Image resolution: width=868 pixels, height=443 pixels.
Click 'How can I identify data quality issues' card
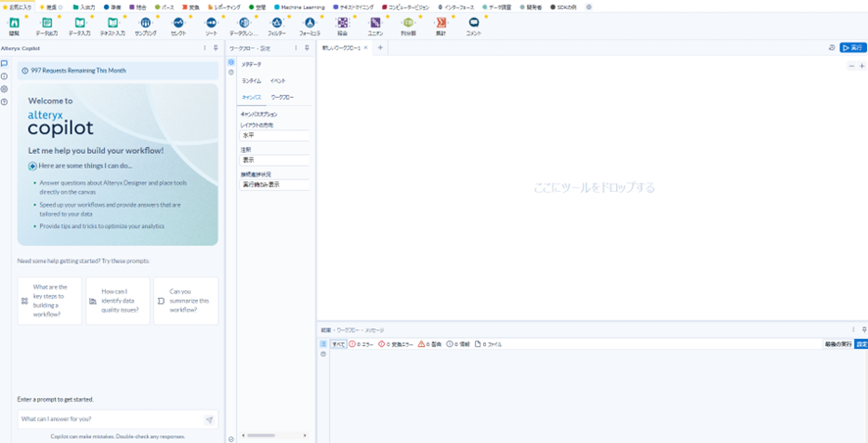(118, 301)
